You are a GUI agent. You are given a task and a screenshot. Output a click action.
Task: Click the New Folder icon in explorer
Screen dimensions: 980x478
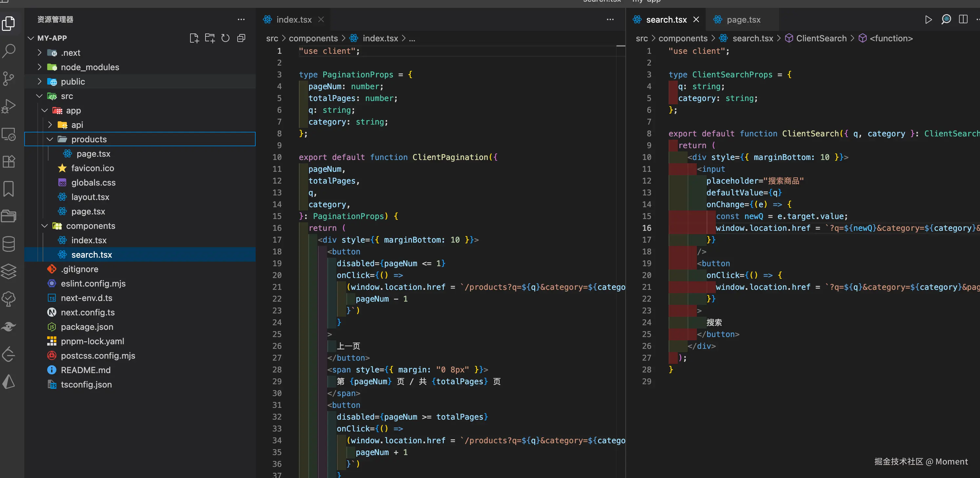[x=210, y=38]
